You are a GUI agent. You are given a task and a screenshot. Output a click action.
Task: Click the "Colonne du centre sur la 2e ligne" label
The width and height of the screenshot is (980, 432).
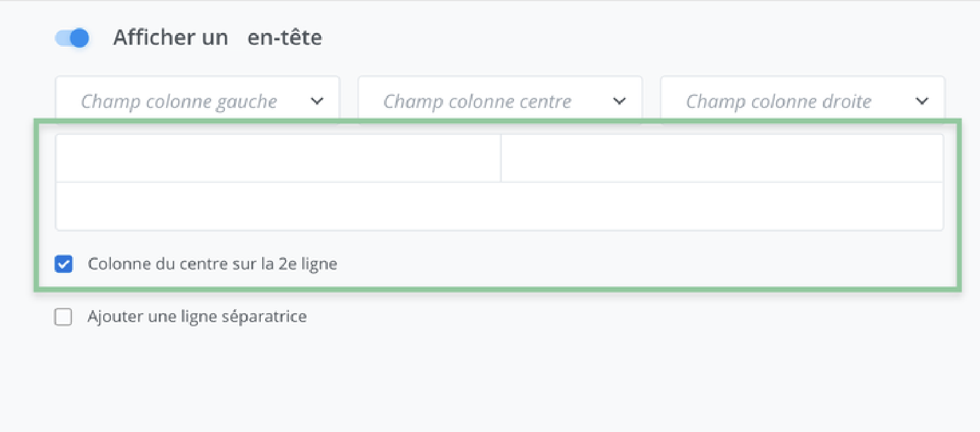pyautogui.click(x=212, y=264)
